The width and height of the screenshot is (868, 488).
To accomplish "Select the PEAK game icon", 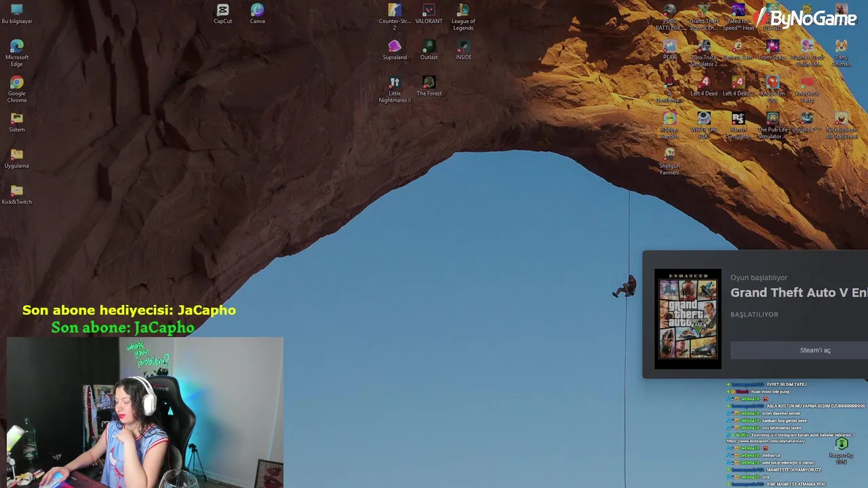I will [670, 49].
